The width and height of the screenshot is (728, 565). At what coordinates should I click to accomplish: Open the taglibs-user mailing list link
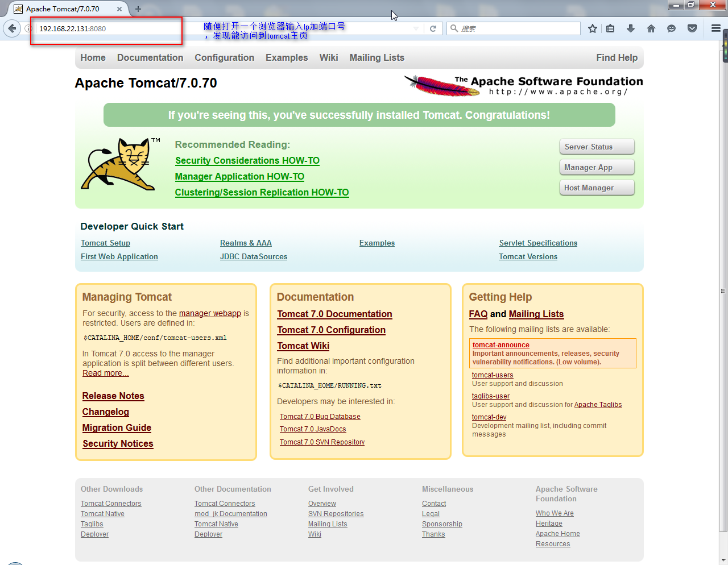click(491, 396)
